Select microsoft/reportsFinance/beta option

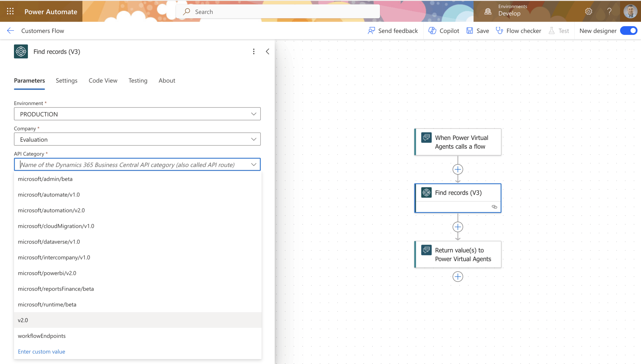[x=138, y=289]
